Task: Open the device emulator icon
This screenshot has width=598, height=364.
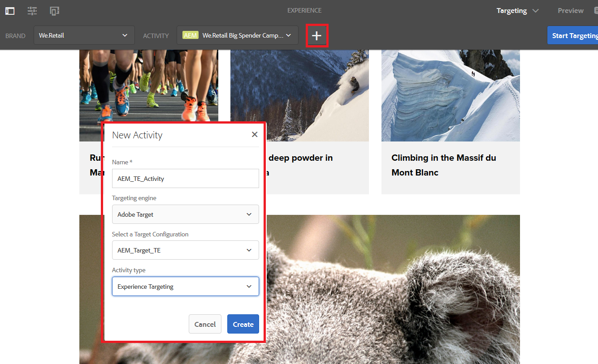Action: pos(55,11)
